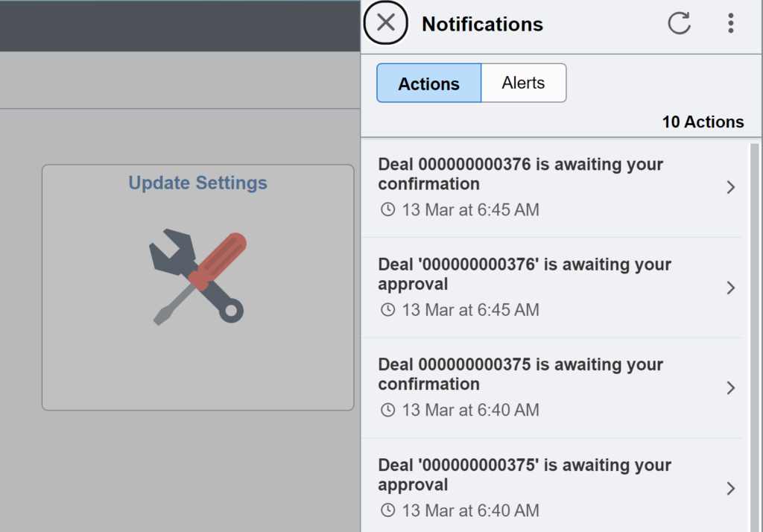Click clock icon on Deal 000000000376 confirmation
Image resolution: width=763 pixels, height=532 pixels.
click(387, 210)
